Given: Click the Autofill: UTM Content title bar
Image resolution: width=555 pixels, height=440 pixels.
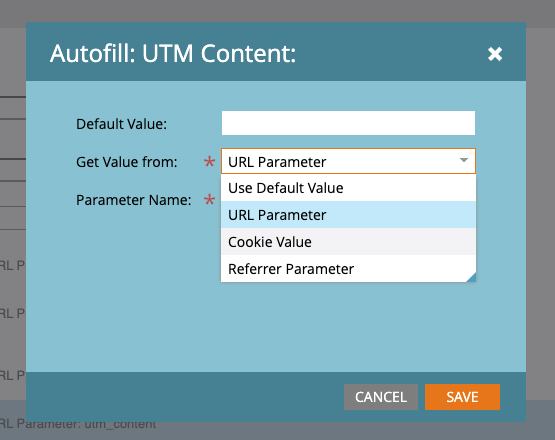Looking at the screenshot, I should [276, 52].
